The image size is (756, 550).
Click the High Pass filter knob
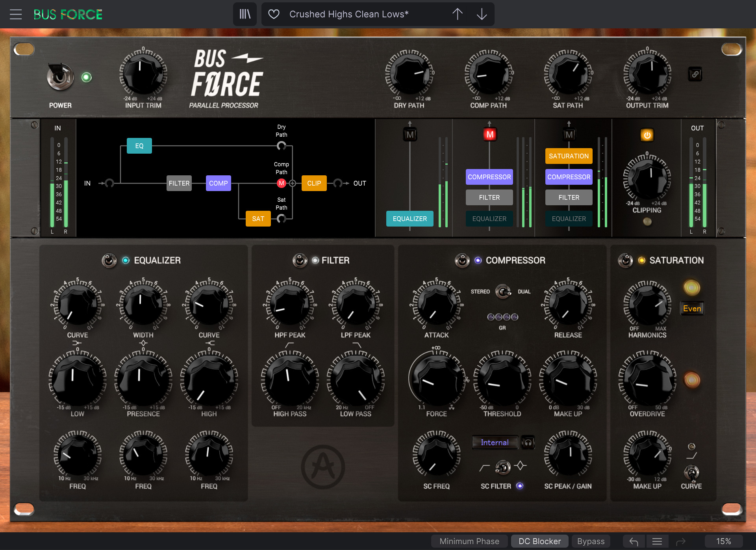click(x=290, y=380)
